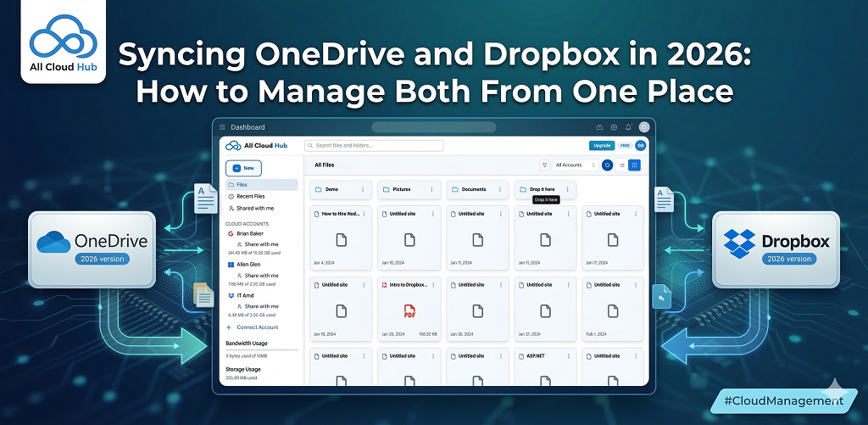Viewport: 868px width, 425px height.
Task: Open options for Untitled site dated Feb 1, 2024
Action: [636, 285]
